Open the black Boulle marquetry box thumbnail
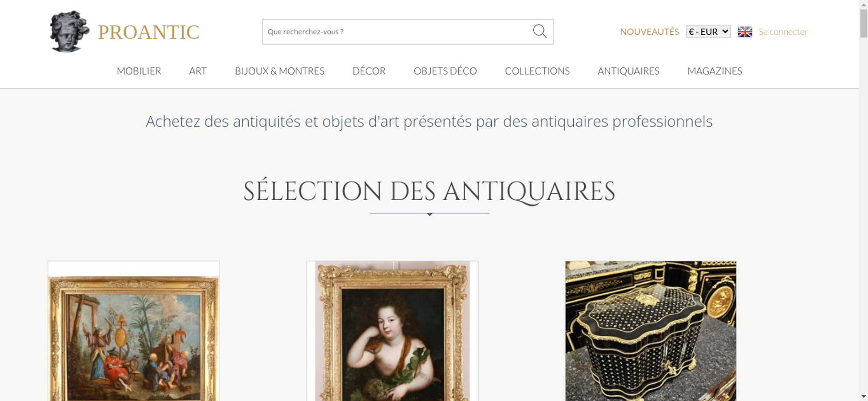Image resolution: width=868 pixels, height=401 pixels. pyautogui.click(x=651, y=331)
